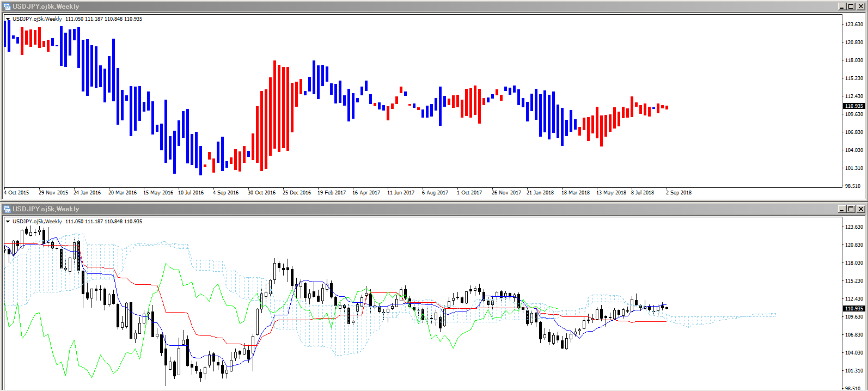The image size is (868, 391).
Task: Click 120.830 on the Ichimoku chart price scale
Action: pyautogui.click(x=854, y=245)
